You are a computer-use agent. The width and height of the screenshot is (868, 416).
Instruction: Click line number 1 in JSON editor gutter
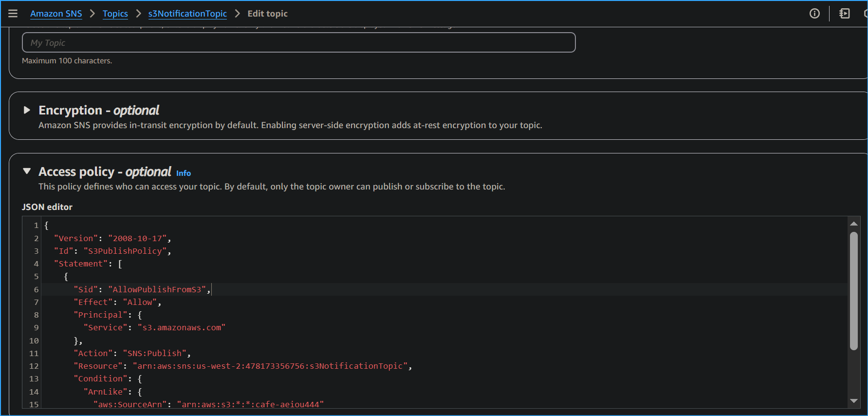tap(36, 226)
